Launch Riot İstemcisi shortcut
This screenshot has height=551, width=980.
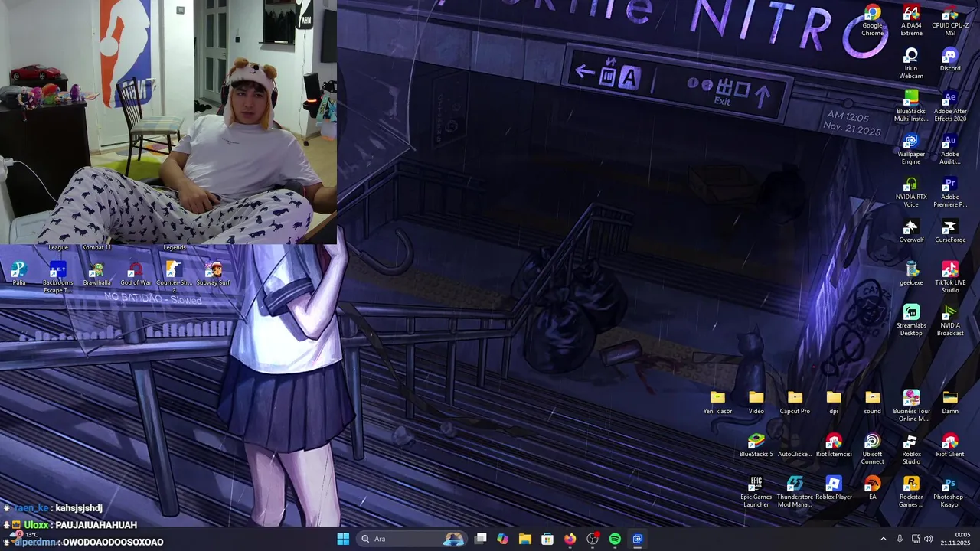pos(834,445)
